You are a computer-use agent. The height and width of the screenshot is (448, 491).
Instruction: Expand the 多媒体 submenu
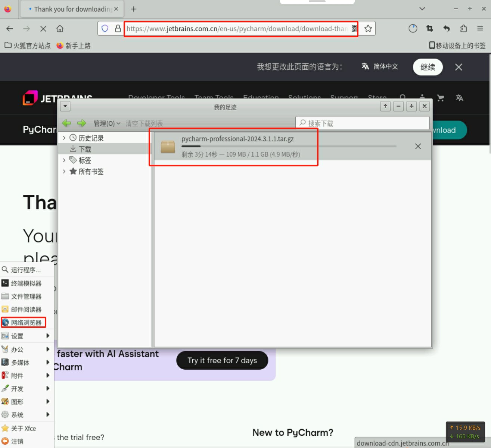pos(26,362)
